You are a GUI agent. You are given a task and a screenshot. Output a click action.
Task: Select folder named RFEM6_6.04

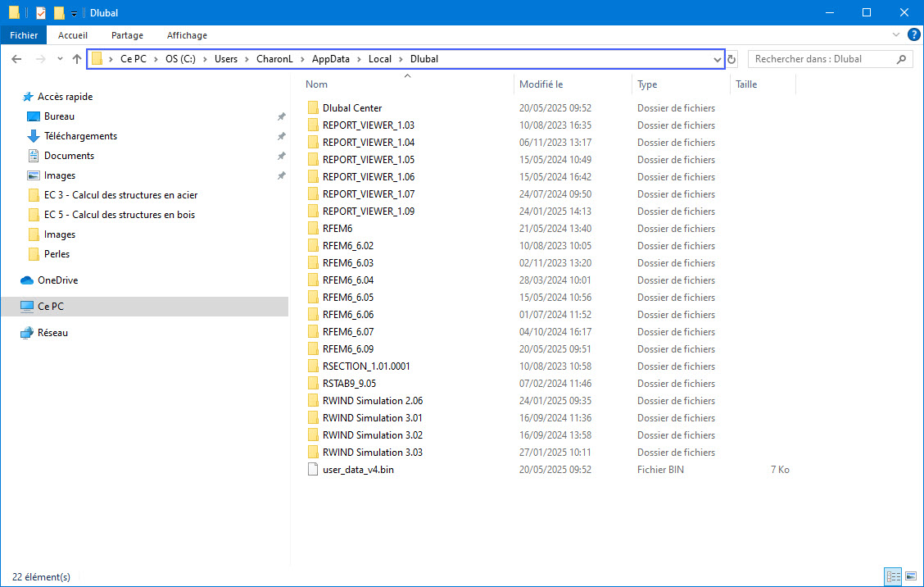click(347, 280)
